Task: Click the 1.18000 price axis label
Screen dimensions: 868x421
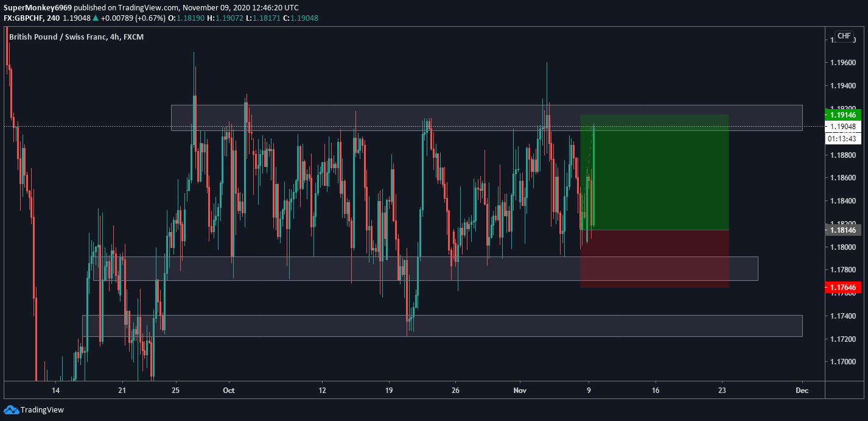Action: tap(843, 247)
